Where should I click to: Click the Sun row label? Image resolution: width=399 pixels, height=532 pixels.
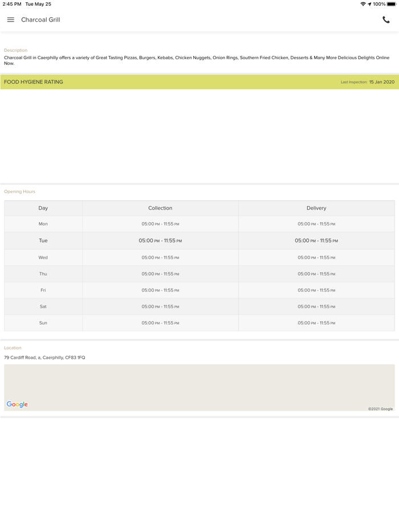pos(43,323)
